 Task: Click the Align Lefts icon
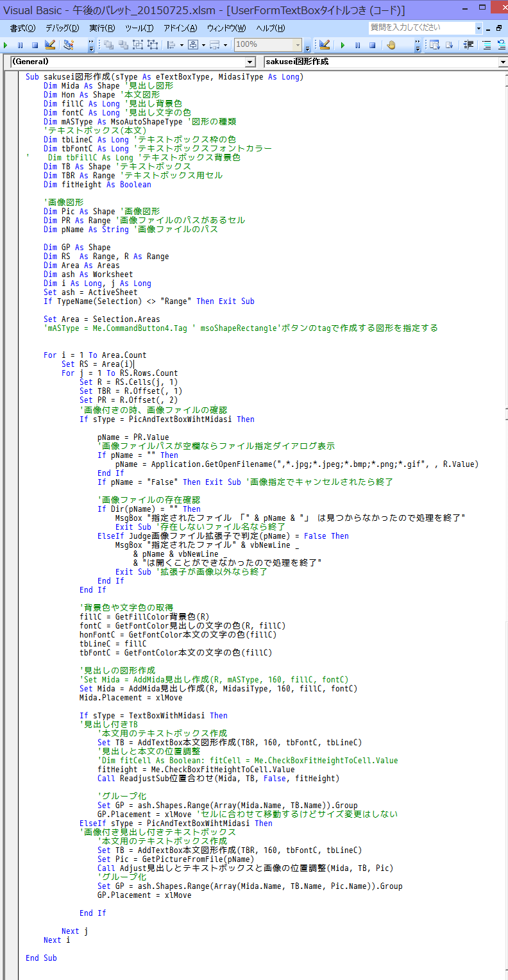(171, 45)
